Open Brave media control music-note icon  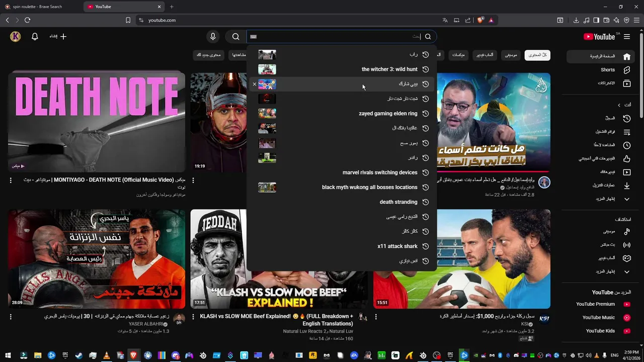[586, 20]
